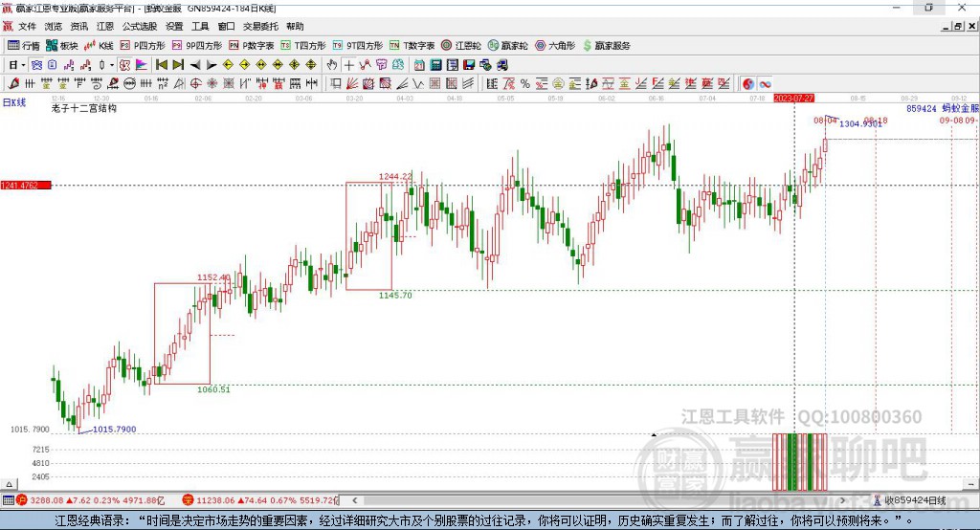Toggle the crosshair cursor tool

(348, 64)
